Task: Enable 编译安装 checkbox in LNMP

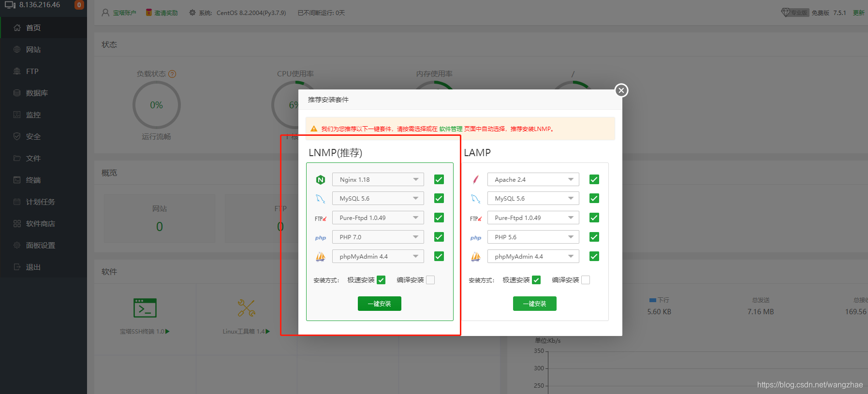Action: click(430, 280)
